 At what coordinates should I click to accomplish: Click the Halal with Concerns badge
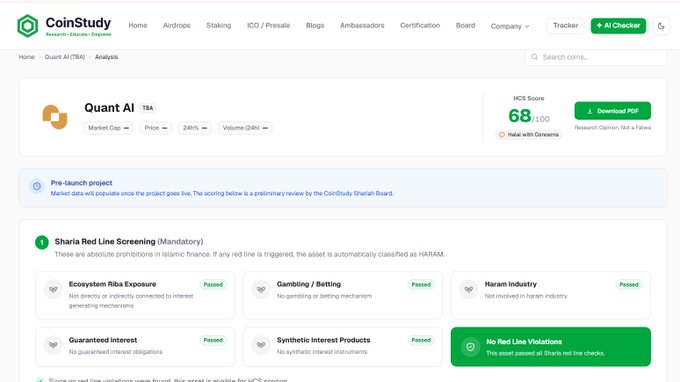click(x=529, y=135)
